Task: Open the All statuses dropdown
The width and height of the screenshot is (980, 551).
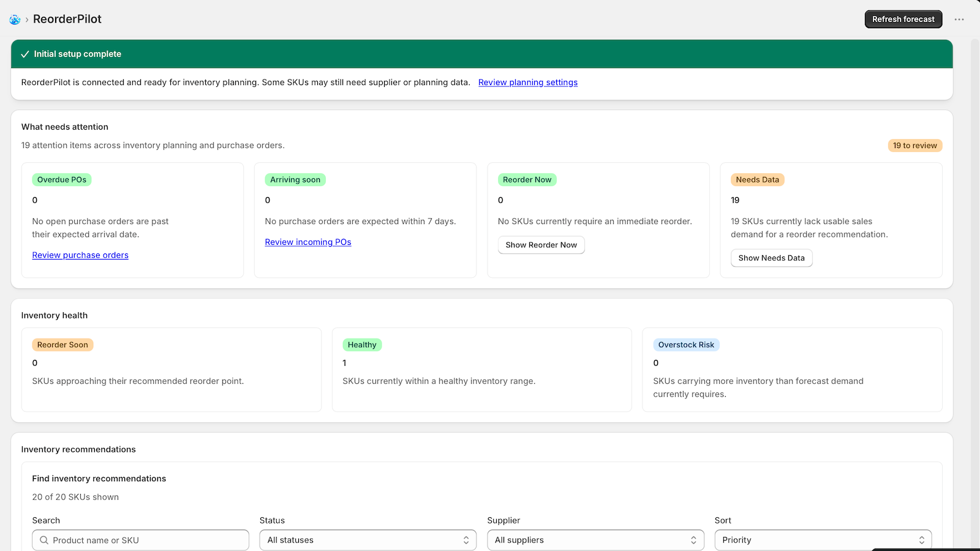Action: tap(368, 540)
